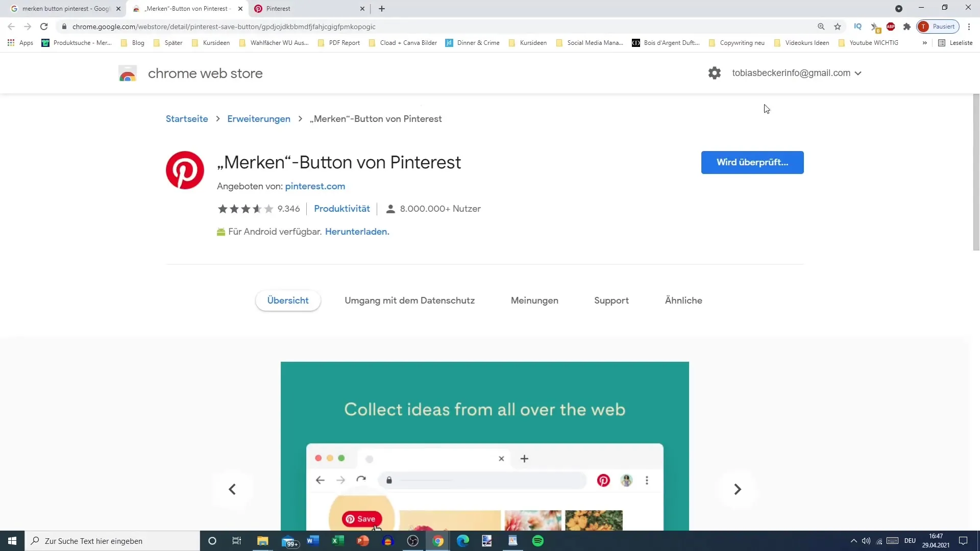Open the Blog bookmark folder
The image size is (980, 551).
click(x=133, y=43)
